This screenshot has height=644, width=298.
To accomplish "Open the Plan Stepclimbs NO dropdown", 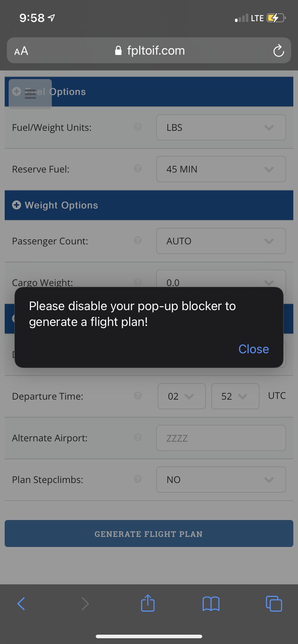I will coord(221,480).
